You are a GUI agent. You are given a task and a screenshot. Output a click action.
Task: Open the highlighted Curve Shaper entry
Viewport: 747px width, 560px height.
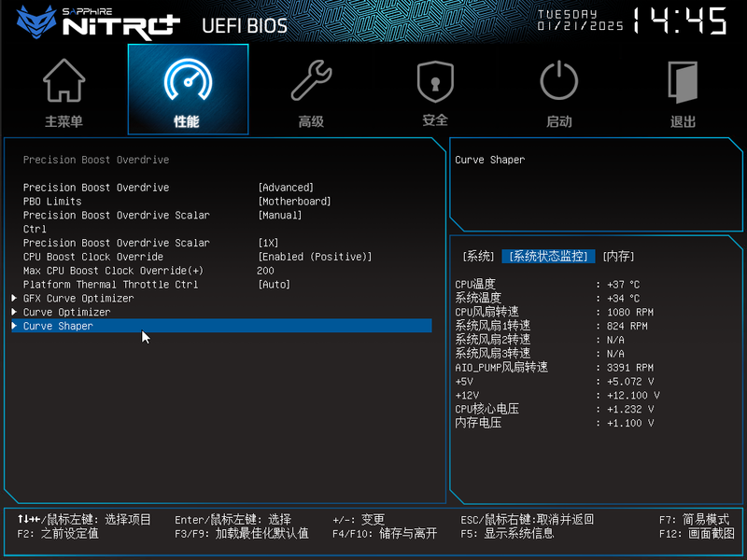(x=221, y=326)
